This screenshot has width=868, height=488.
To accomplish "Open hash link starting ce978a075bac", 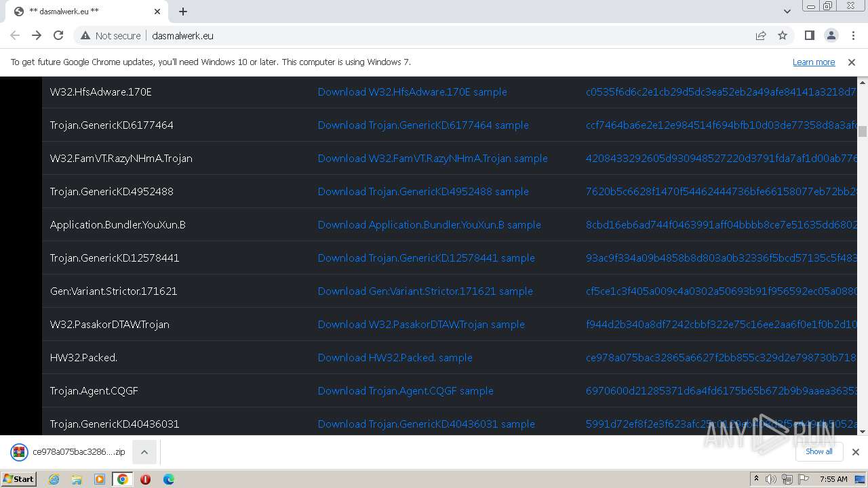I will pos(722,357).
